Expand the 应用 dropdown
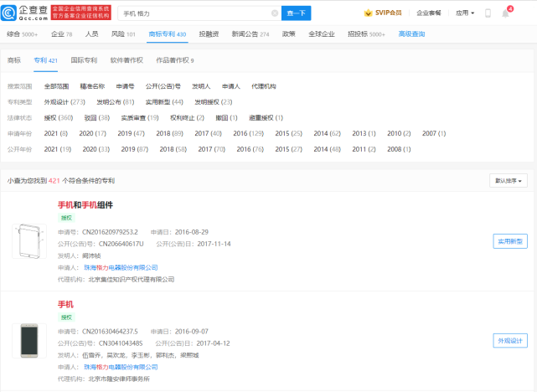 point(465,13)
